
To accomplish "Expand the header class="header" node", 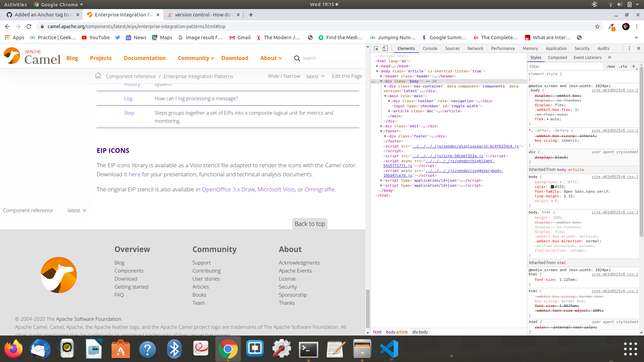I will point(381,76).
